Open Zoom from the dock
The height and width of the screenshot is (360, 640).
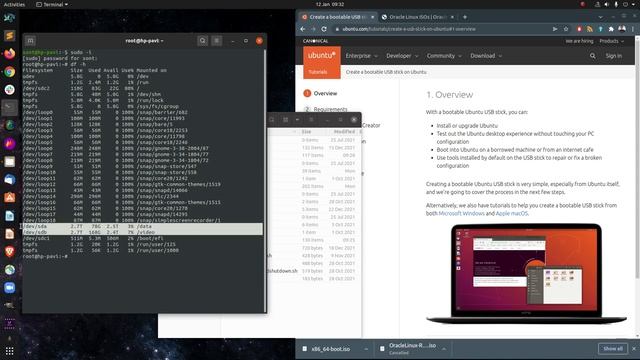click(x=9, y=287)
